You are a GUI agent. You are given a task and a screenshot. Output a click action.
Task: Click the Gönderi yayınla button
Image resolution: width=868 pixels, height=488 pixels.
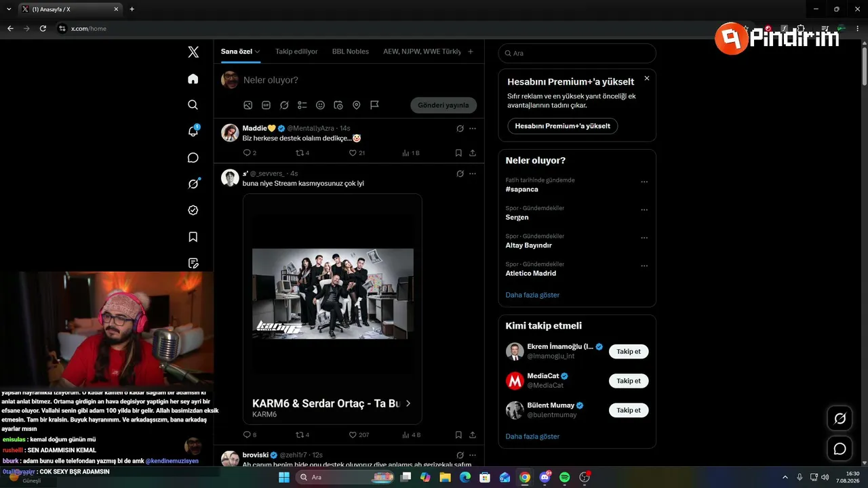click(443, 105)
